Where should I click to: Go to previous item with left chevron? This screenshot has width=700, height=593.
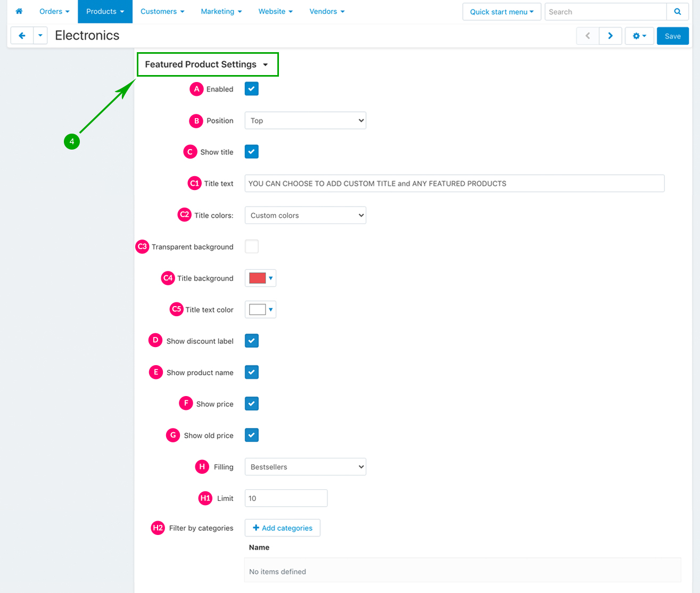588,36
